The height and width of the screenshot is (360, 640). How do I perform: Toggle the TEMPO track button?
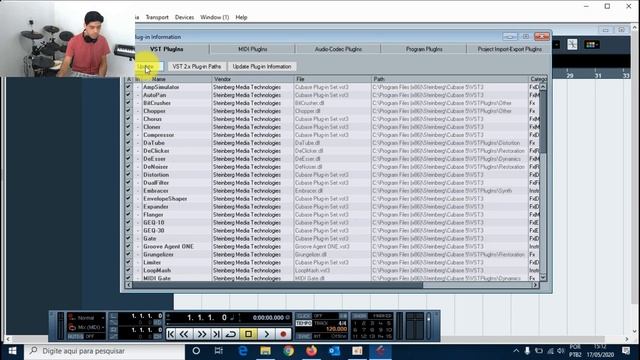[x=304, y=323]
